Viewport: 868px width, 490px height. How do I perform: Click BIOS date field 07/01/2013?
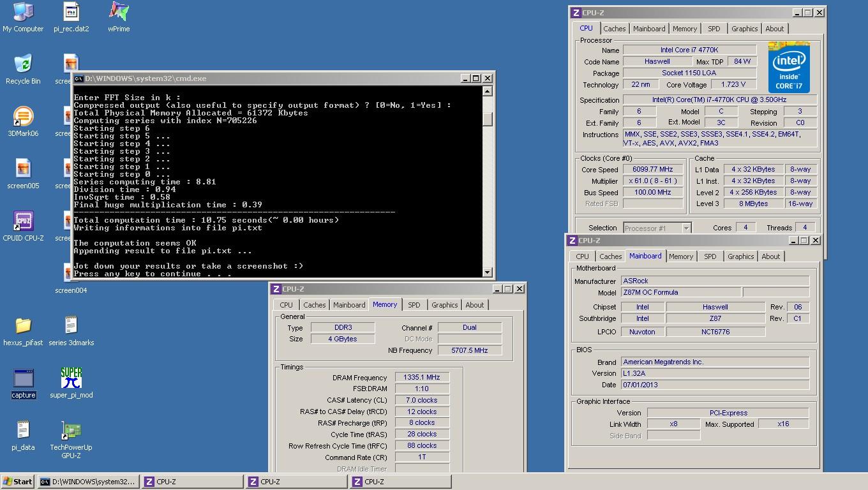715,385
